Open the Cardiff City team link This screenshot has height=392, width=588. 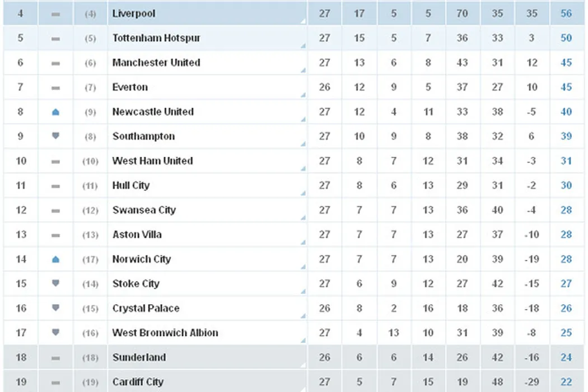click(138, 382)
